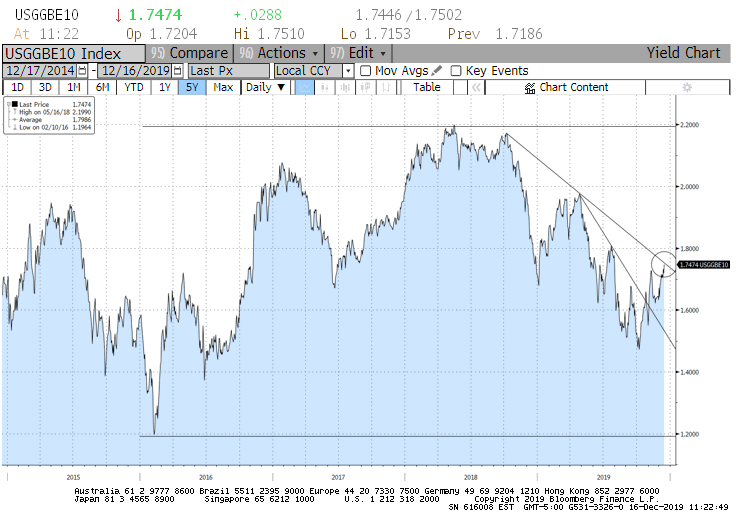Click the Chart Content button
This screenshot has width=736, height=530.
click(565, 87)
